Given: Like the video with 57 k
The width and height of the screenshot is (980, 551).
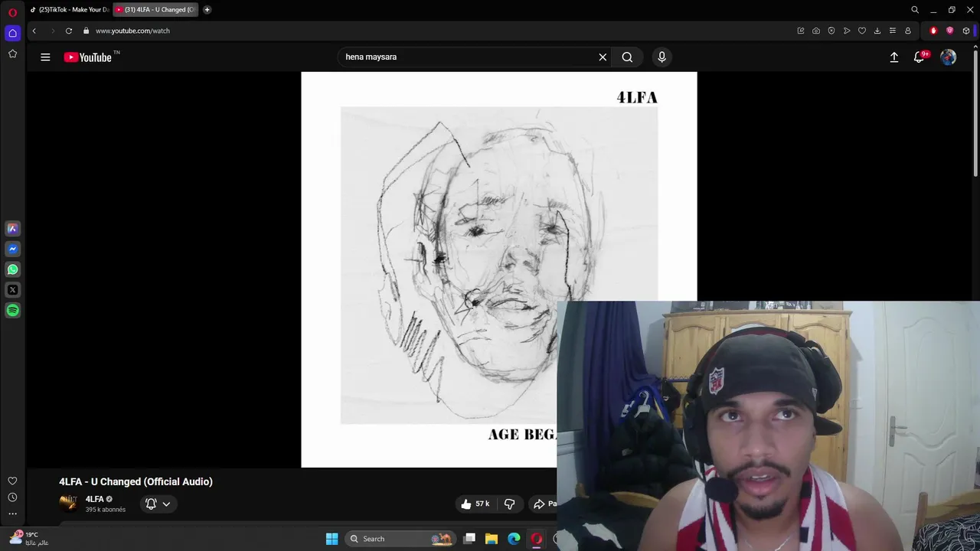Looking at the screenshot, I should point(475,504).
